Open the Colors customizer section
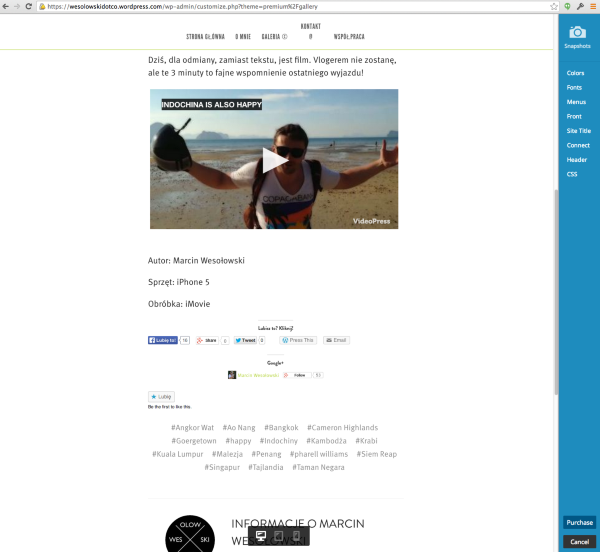The width and height of the screenshot is (600, 552). 575,73
